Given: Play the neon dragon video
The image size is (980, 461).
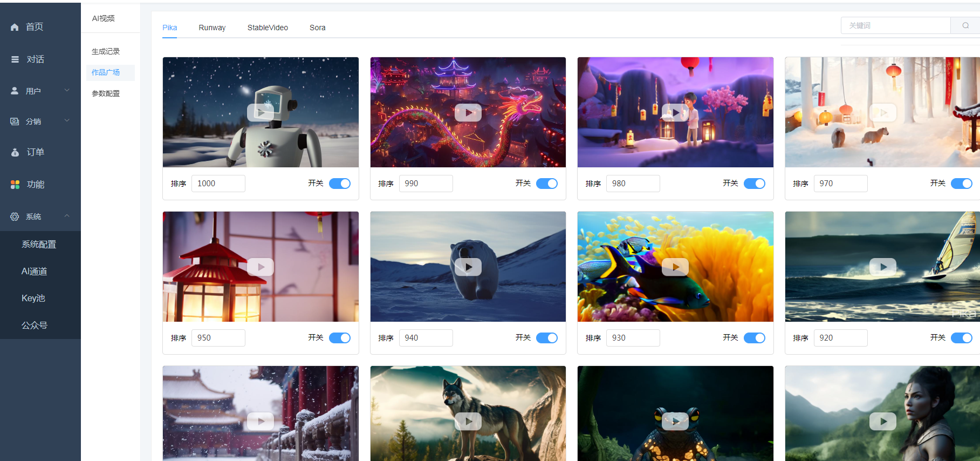Looking at the screenshot, I should click(468, 112).
